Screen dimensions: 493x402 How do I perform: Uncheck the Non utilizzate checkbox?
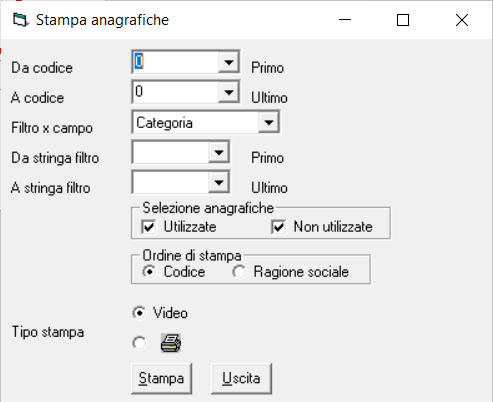coord(278,227)
